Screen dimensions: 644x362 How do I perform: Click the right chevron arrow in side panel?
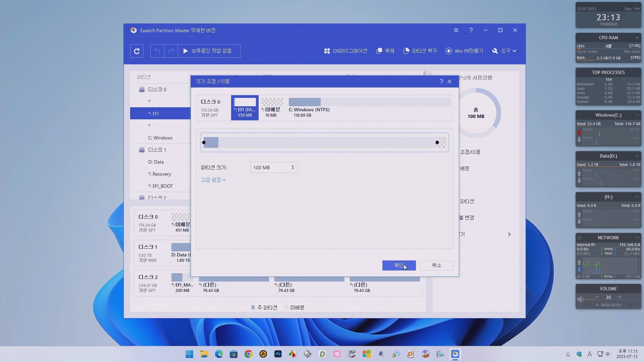tap(509, 234)
